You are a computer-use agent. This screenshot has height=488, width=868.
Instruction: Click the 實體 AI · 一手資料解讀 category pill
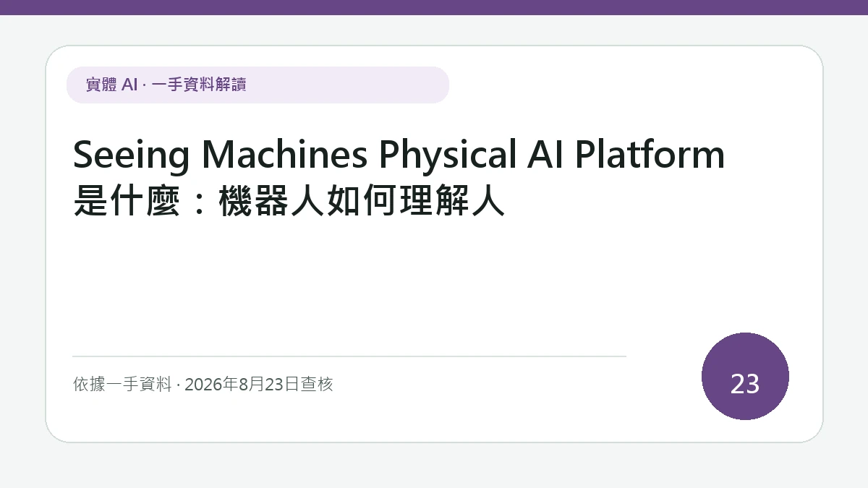coord(258,85)
